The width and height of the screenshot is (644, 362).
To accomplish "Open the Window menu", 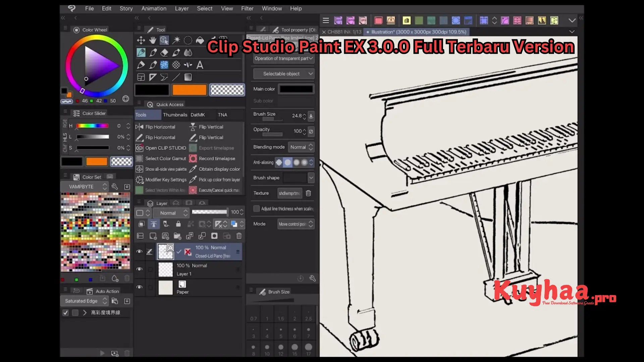I will coord(272,8).
